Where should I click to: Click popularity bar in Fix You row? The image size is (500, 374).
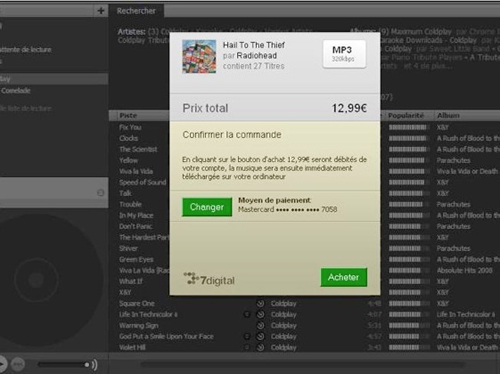pyautogui.click(x=409, y=127)
